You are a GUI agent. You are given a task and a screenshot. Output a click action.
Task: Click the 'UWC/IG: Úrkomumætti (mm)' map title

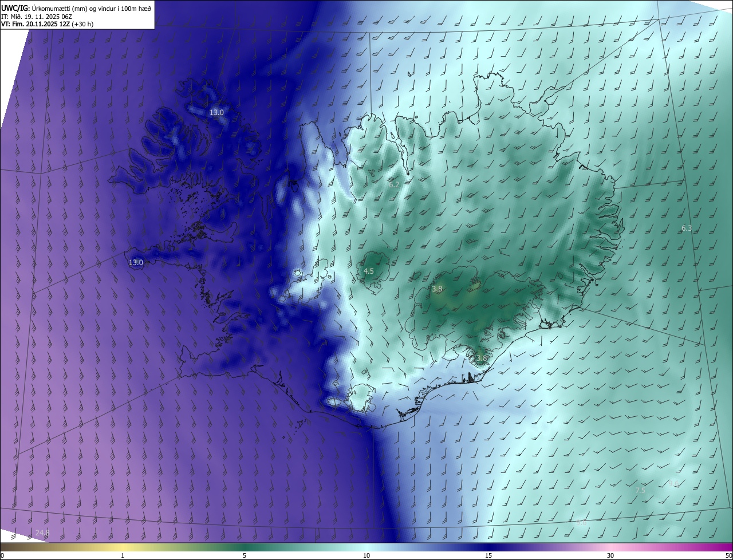(76, 7)
